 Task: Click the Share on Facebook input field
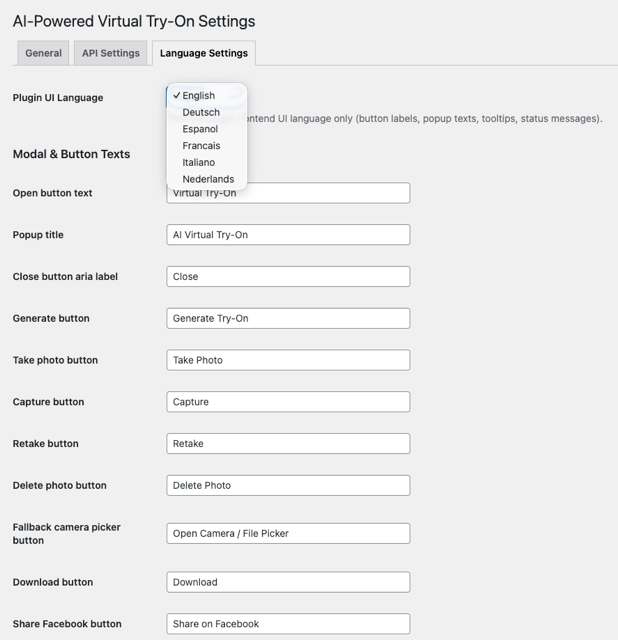click(288, 624)
